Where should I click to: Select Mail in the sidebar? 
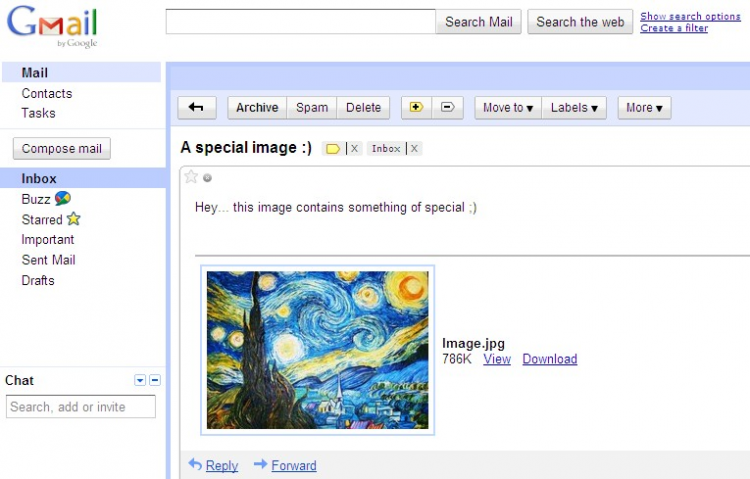pyautogui.click(x=82, y=73)
